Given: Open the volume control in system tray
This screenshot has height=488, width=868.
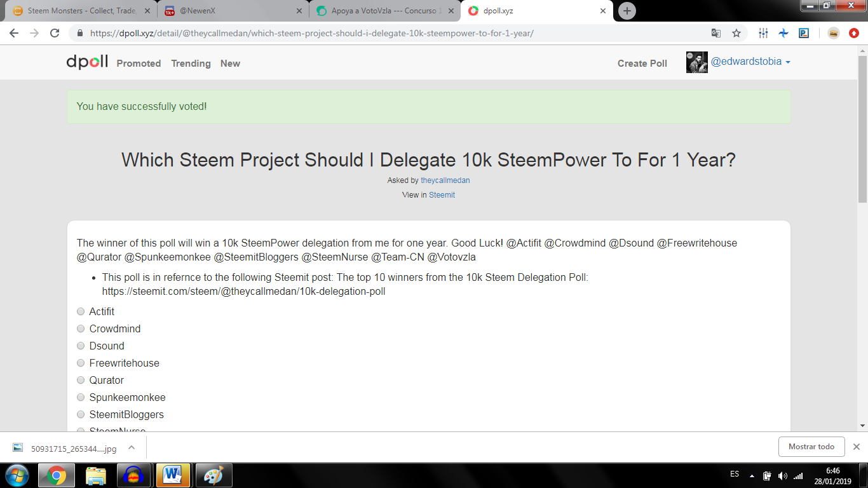Looking at the screenshot, I should [x=783, y=476].
